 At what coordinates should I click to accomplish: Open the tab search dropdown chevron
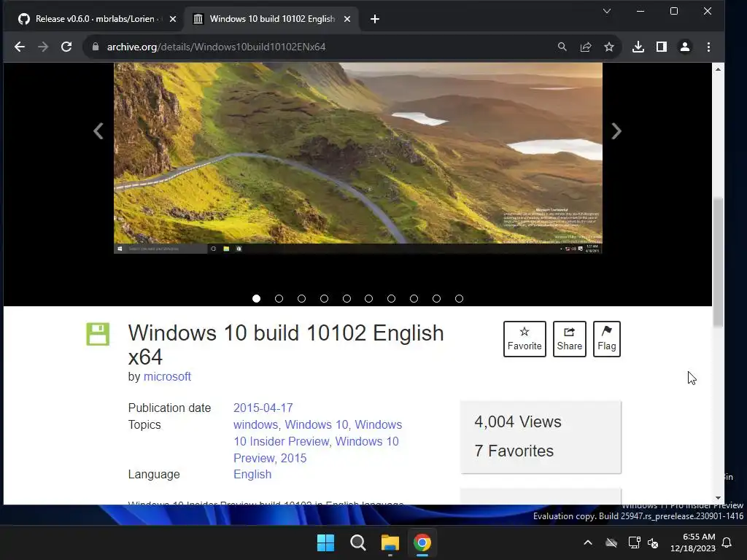point(606,11)
